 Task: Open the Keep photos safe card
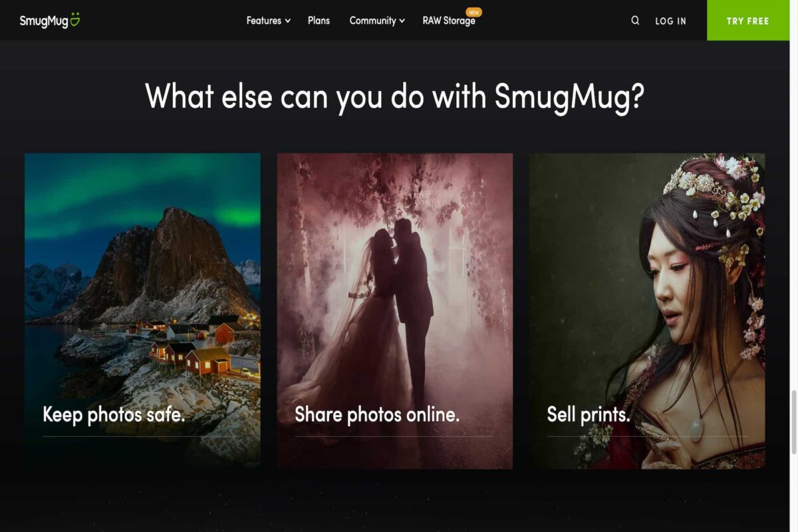click(142, 311)
